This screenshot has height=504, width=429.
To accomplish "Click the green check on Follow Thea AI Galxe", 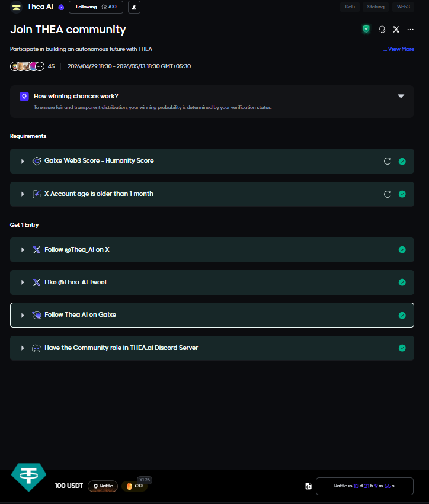I will 402,315.
